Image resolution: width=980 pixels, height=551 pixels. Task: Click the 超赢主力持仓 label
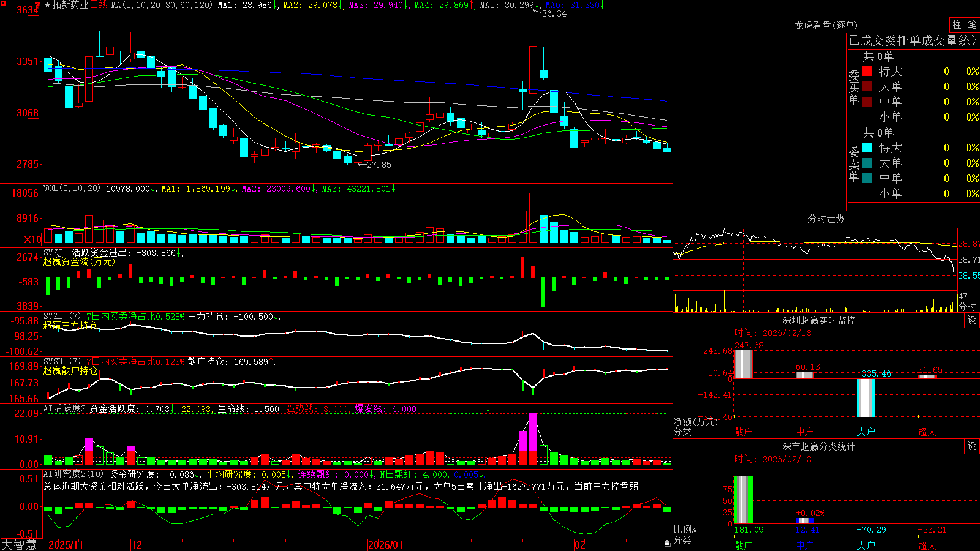[70, 325]
